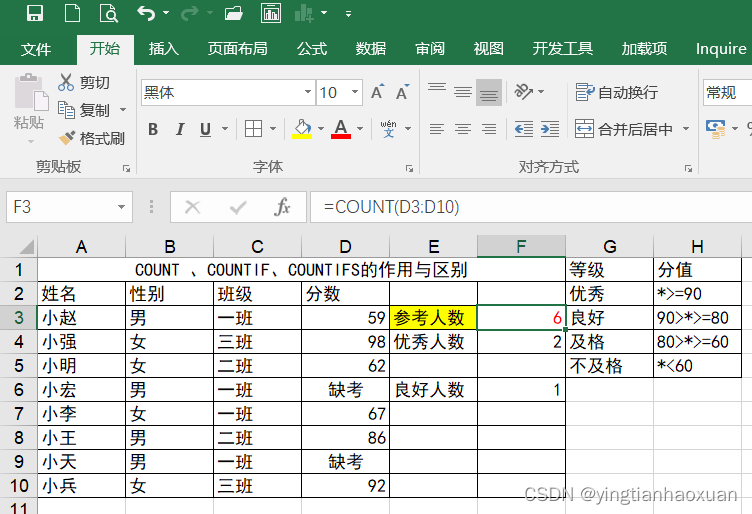Align cell text left
Viewport: 752px width, 514px height.
pos(437,128)
